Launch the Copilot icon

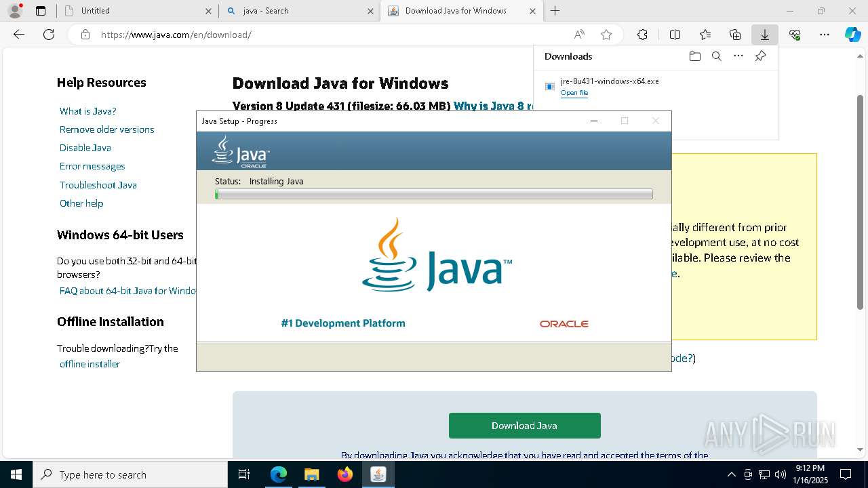(x=852, y=35)
